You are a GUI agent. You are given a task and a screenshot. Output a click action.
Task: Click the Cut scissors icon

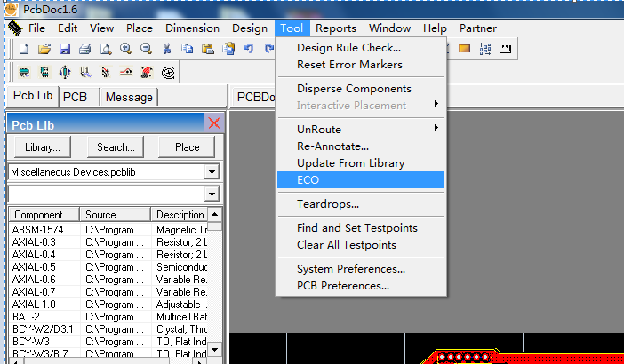[166, 49]
